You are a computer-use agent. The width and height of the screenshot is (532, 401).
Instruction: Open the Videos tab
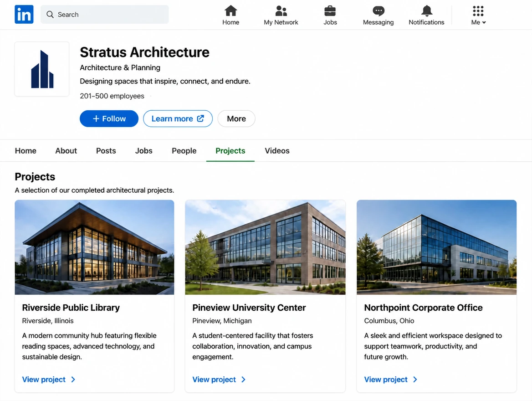click(x=277, y=151)
